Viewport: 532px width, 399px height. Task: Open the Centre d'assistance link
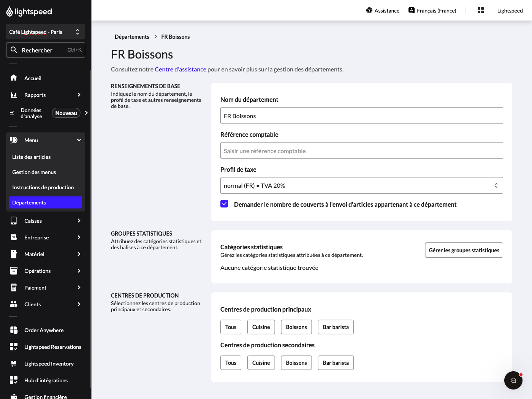180,69
